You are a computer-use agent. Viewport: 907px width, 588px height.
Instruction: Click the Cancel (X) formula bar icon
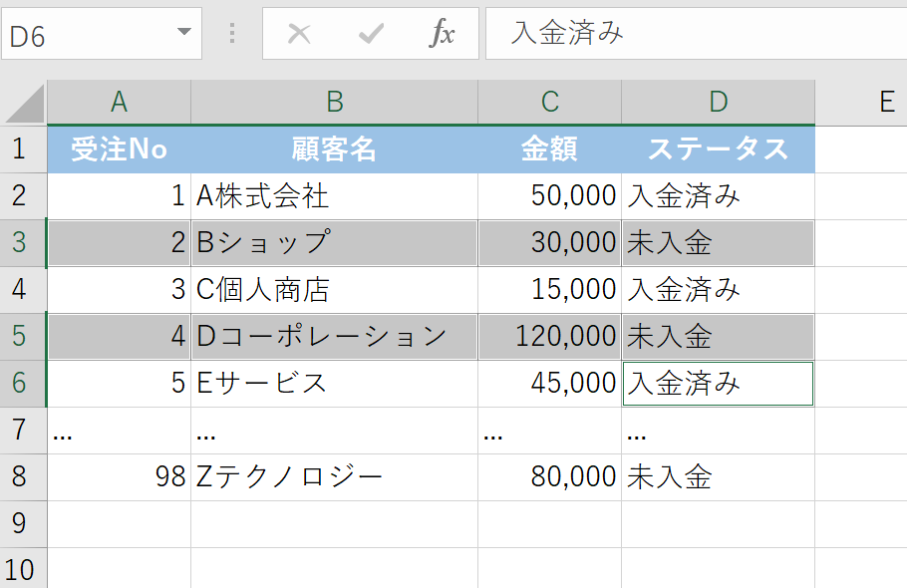click(299, 34)
